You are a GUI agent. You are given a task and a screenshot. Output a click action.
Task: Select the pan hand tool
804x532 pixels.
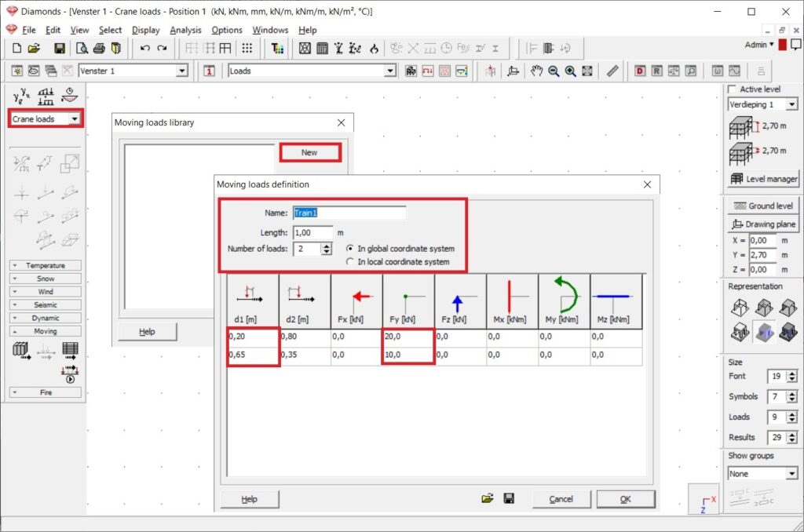coord(536,71)
